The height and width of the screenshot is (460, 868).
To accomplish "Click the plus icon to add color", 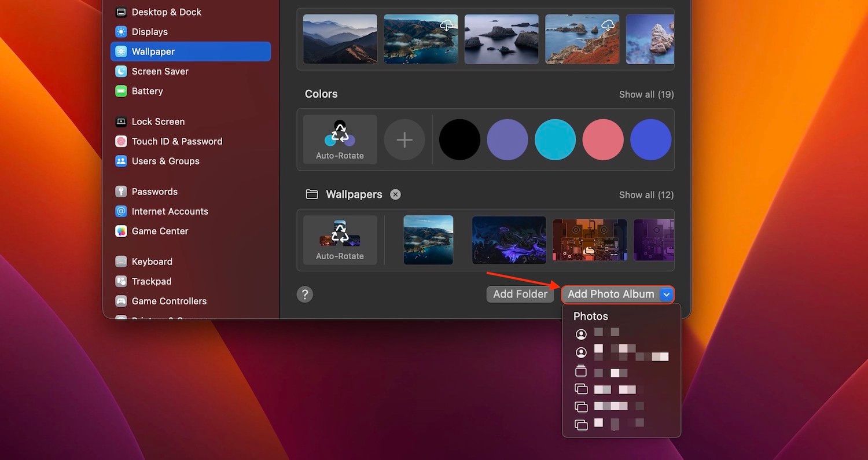I will click(404, 139).
